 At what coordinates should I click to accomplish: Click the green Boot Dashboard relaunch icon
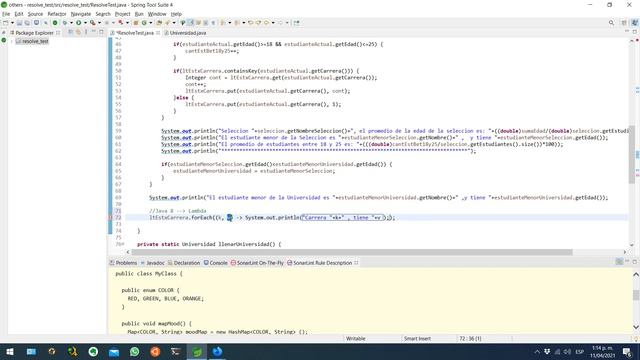pos(55,23)
